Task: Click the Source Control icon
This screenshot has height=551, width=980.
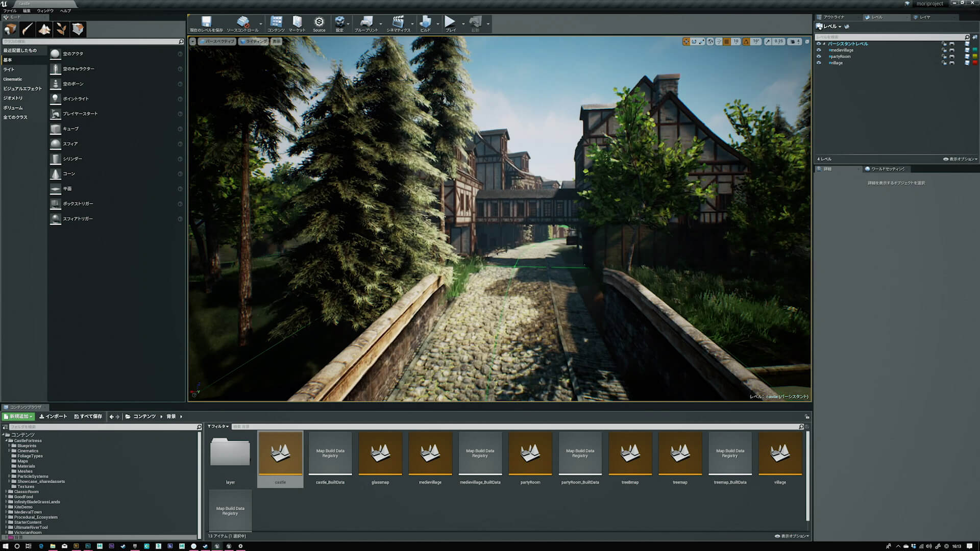Action: (x=243, y=21)
